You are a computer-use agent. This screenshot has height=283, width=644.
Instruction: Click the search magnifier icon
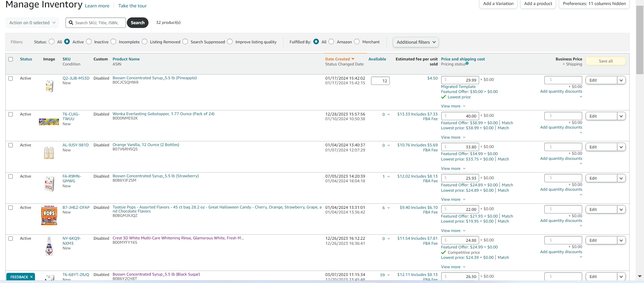click(x=71, y=23)
